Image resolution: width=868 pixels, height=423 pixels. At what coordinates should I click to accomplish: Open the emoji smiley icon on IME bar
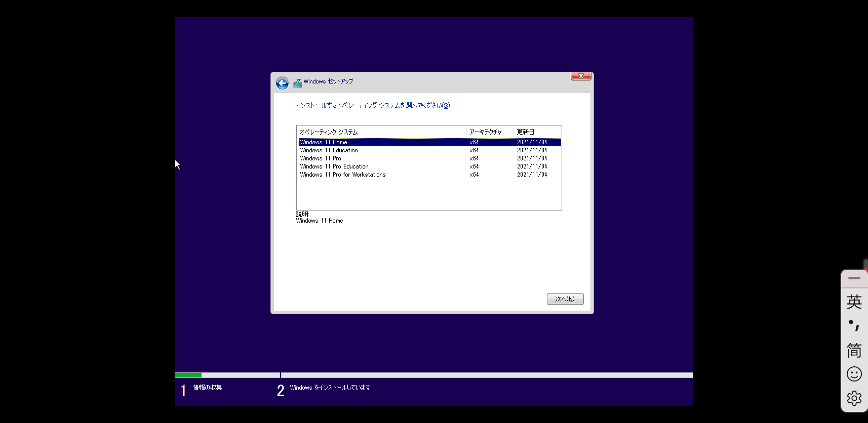click(x=854, y=374)
